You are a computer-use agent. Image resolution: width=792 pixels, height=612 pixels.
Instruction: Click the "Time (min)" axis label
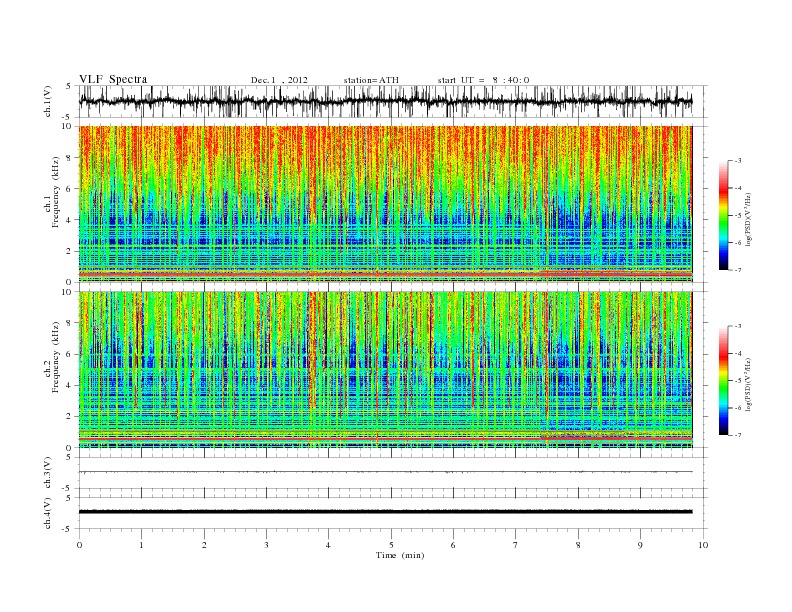coord(400,555)
